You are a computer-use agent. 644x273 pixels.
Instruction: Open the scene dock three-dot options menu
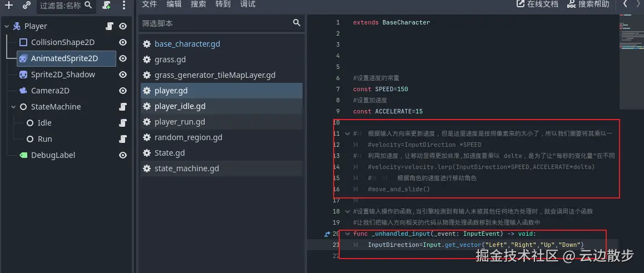[124, 6]
